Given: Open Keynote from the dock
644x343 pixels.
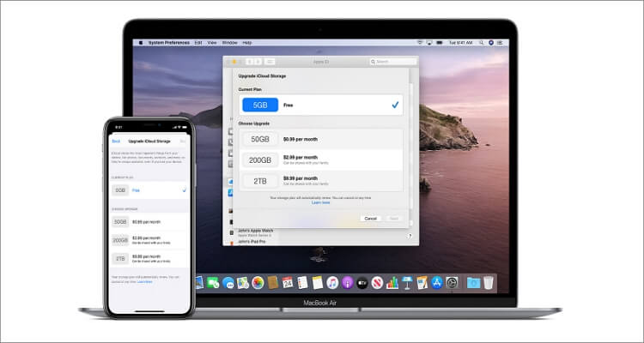Looking at the screenshot, I should 407,283.
